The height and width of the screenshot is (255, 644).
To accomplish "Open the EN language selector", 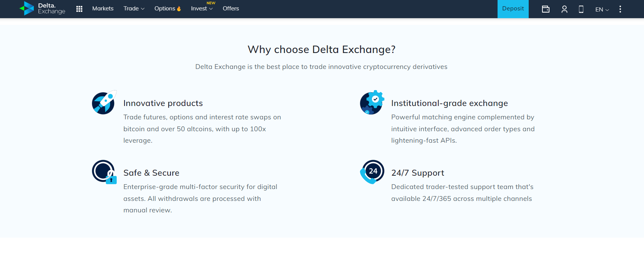I will coord(602,10).
